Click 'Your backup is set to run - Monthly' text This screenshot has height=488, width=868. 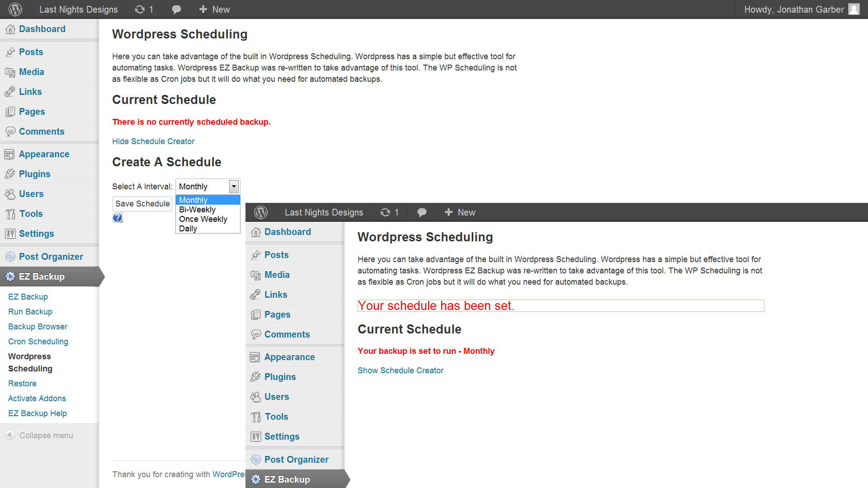[426, 351]
